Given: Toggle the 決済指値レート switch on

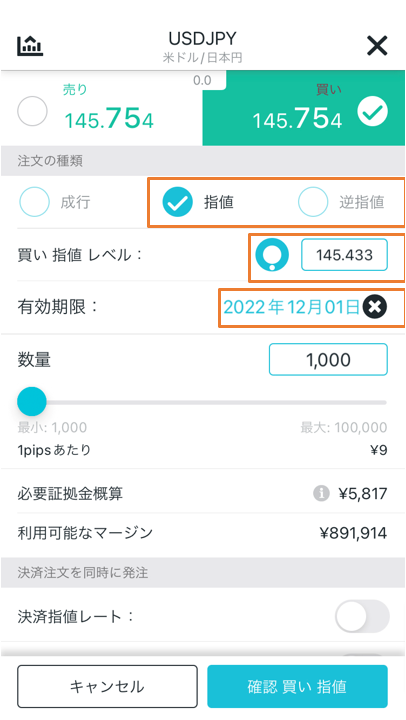Looking at the screenshot, I should [x=362, y=616].
